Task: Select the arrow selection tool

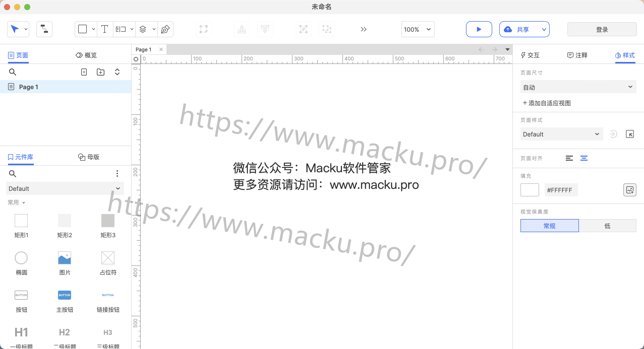Action: [15, 29]
